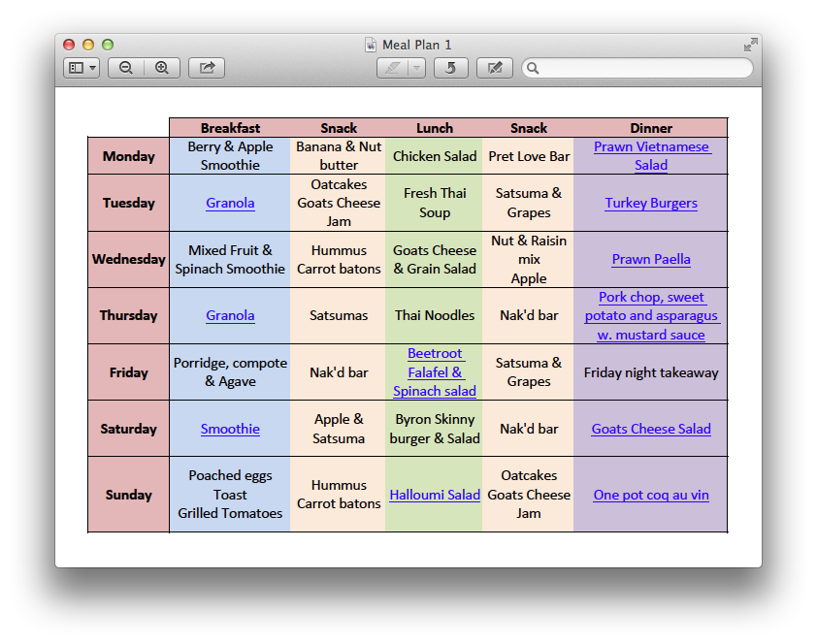The width and height of the screenshot is (817, 644).
Task: Open the Turkey Burgers recipe link
Action: 651,203
